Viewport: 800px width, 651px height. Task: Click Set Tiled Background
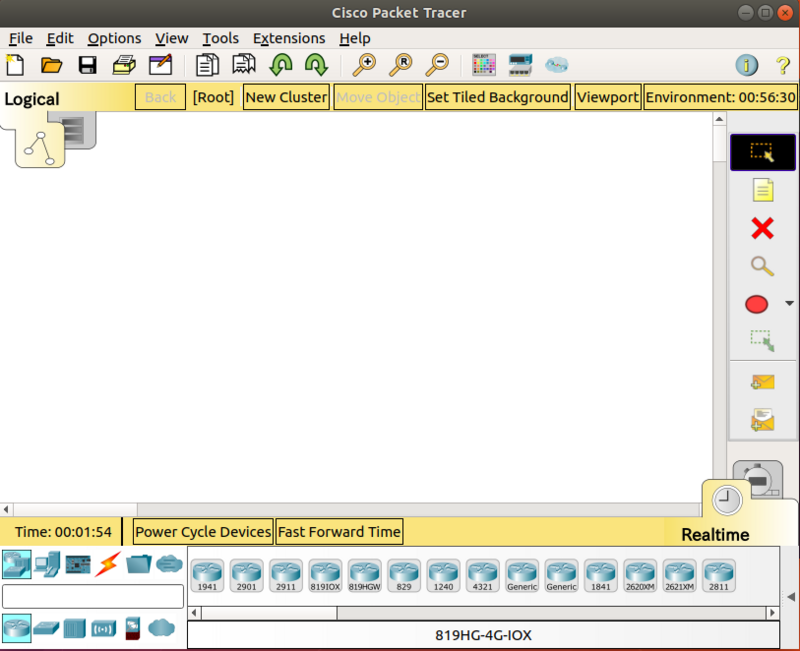(x=497, y=97)
